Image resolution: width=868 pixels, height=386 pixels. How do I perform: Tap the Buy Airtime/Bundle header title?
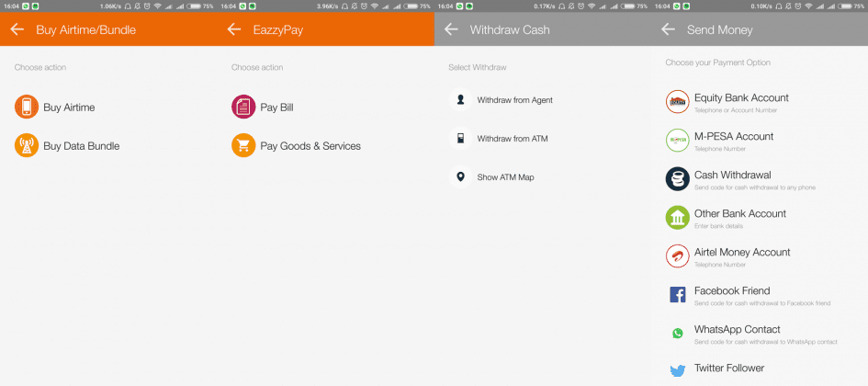(85, 30)
